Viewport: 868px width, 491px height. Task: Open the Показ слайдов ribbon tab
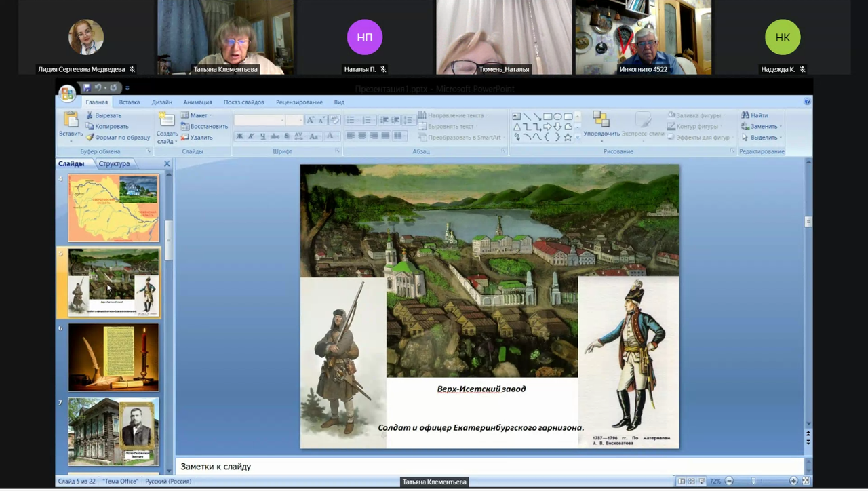pyautogui.click(x=243, y=102)
